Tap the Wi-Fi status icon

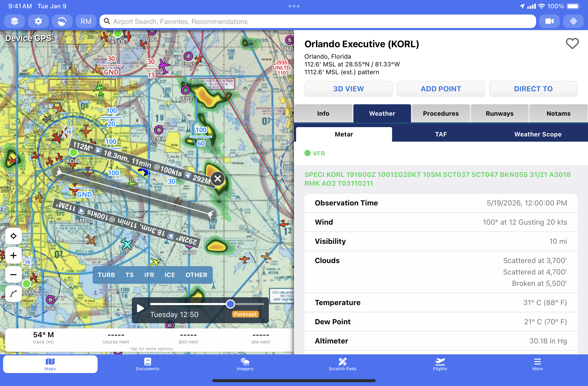[x=542, y=6]
